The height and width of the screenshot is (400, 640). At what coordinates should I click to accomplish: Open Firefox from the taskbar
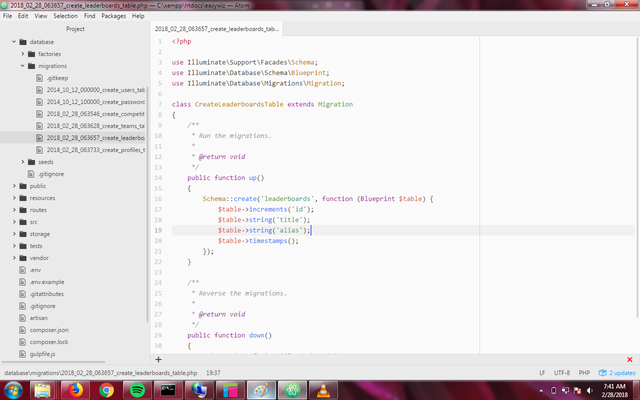pos(74,390)
